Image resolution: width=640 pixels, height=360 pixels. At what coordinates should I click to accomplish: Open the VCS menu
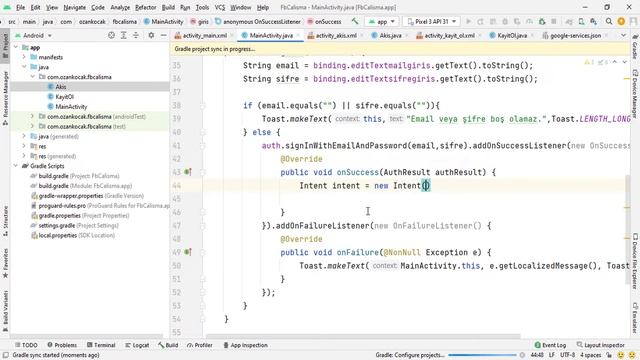[x=220, y=7]
